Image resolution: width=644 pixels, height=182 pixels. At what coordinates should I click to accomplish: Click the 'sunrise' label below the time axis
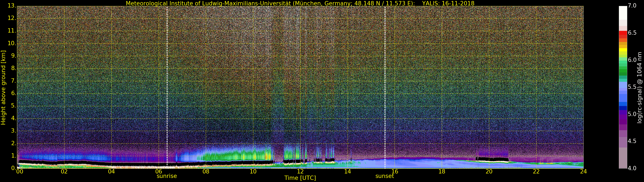[167, 176]
